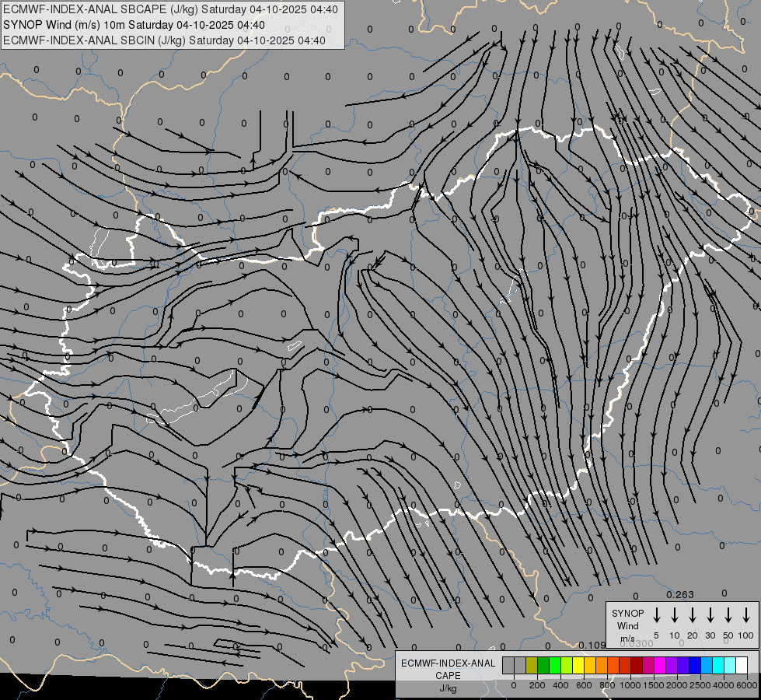761x700 pixels.
Task: Click the 10 m/s wind arrow in legend
Action: (675, 615)
